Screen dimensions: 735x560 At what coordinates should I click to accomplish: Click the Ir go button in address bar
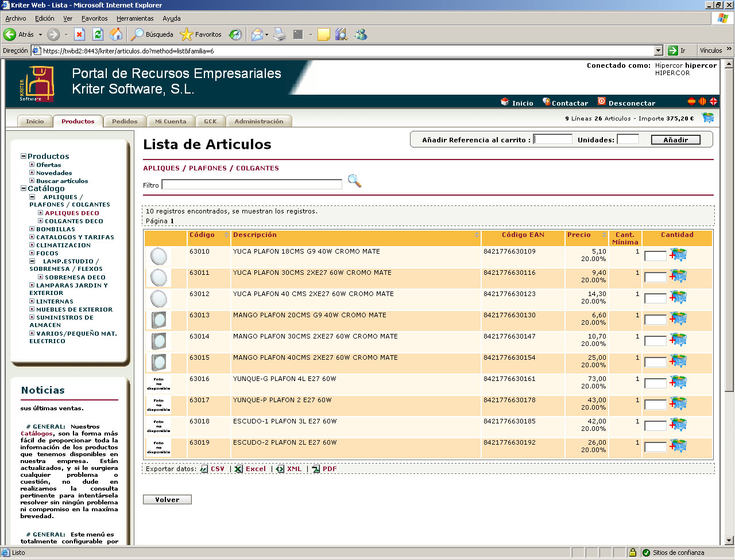coord(677,50)
